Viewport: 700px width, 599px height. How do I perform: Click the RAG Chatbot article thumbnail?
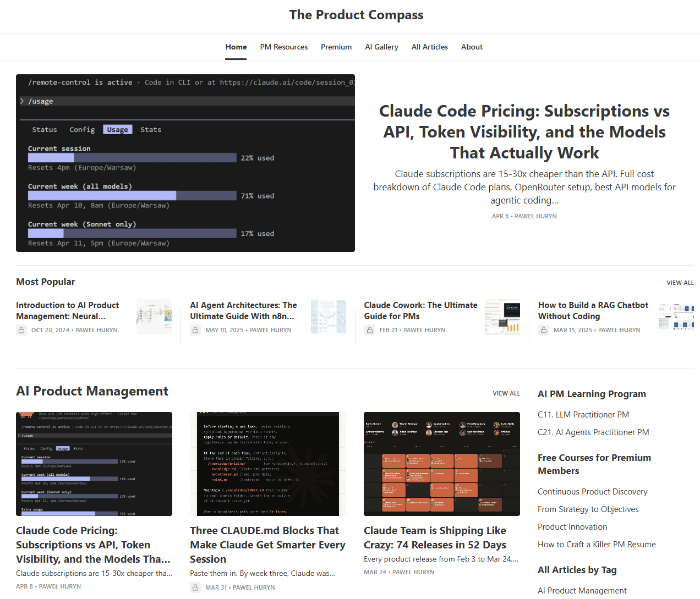(676, 317)
